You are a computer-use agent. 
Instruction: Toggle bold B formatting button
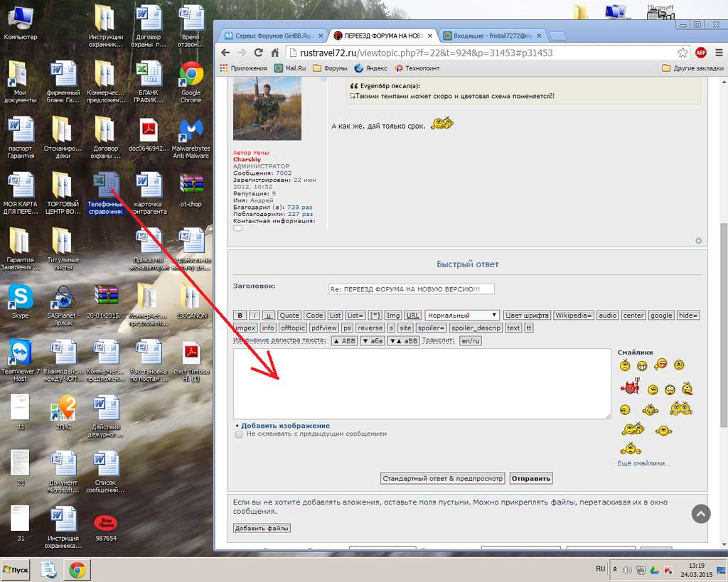tap(240, 316)
